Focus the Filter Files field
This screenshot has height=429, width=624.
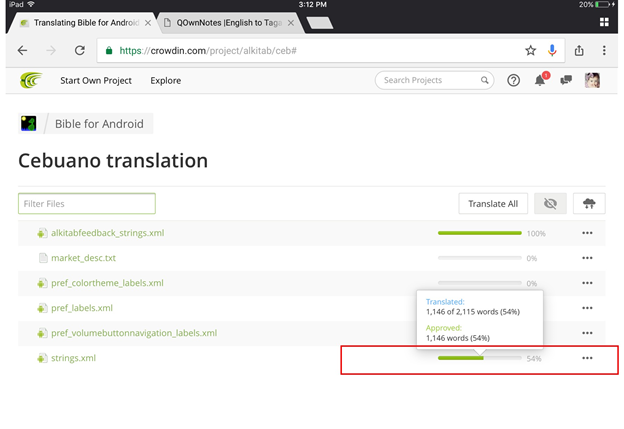pos(87,204)
